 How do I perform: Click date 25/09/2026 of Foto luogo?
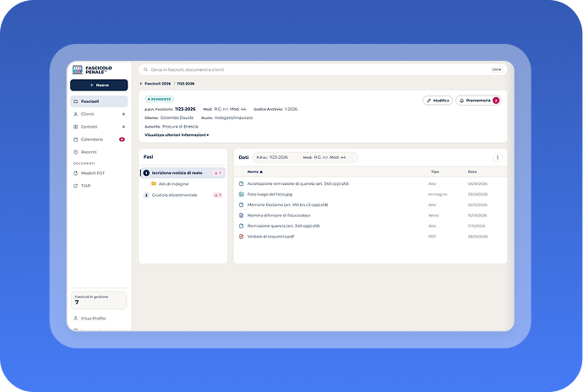click(x=477, y=194)
